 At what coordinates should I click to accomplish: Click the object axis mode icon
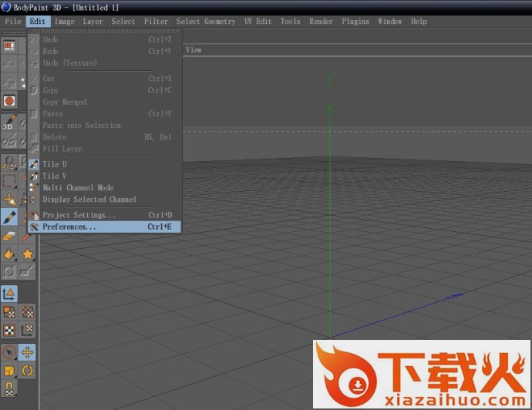pyautogui.click(x=9, y=294)
